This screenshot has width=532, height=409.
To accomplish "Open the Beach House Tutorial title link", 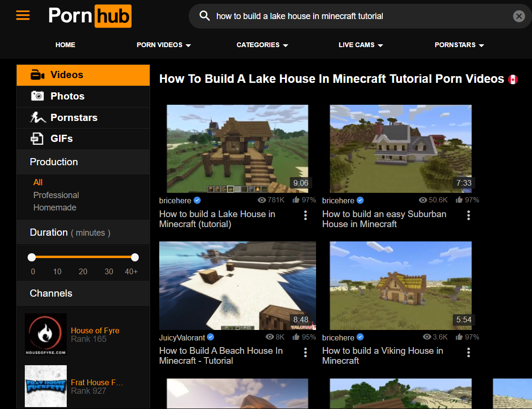I will [221, 356].
